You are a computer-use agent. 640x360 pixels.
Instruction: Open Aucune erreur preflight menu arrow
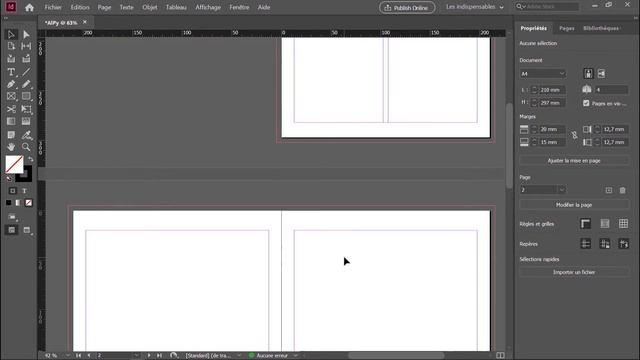click(x=296, y=356)
